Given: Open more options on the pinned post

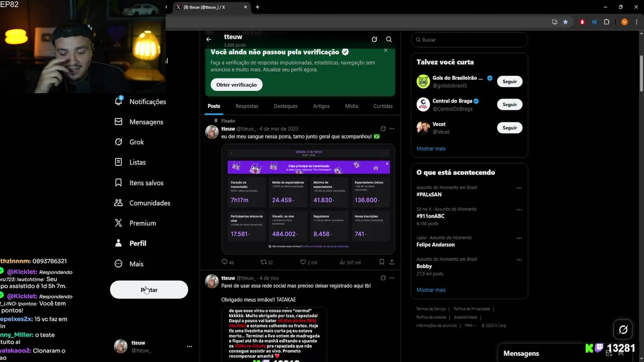Looking at the screenshot, I should point(392,129).
